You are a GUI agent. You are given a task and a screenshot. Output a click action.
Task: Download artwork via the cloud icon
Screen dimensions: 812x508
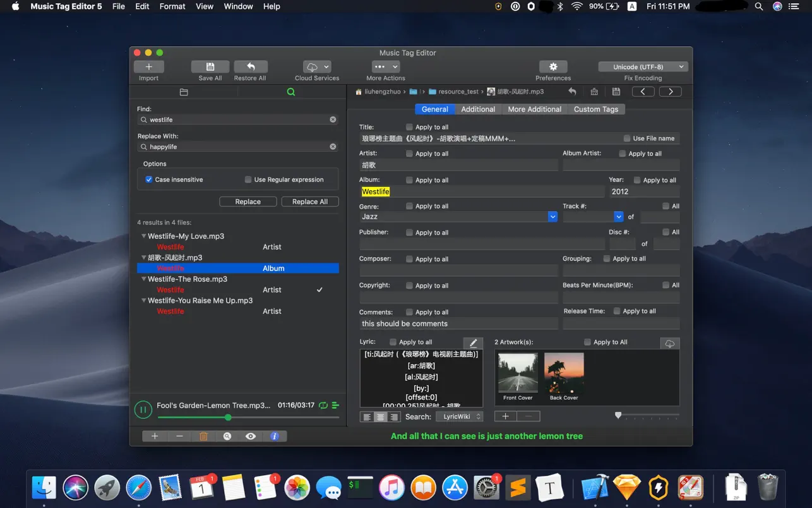tap(669, 343)
